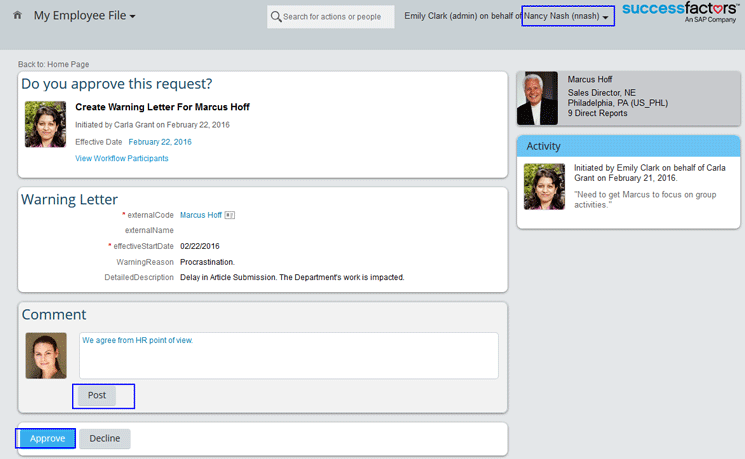Open the Marcus Hoff externalCode link
The height and width of the screenshot is (459, 745).
click(200, 215)
